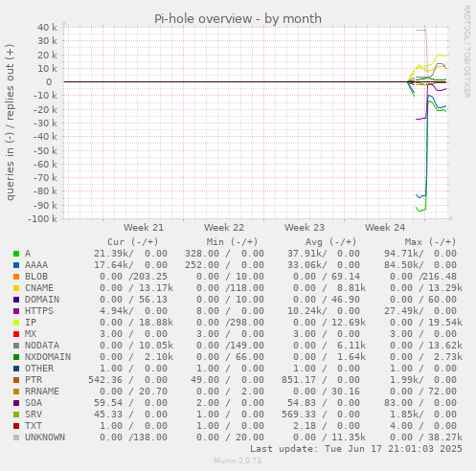This screenshot has width=476, height=471.
Task: Click the red MX legend swatch
Action: [x=16, y=334]
